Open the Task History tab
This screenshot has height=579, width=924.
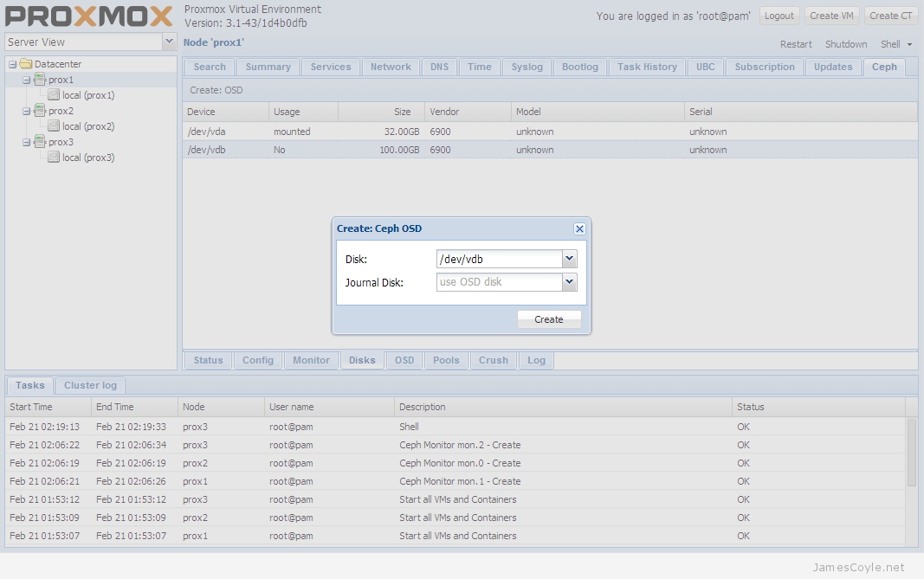click(647, 68)
